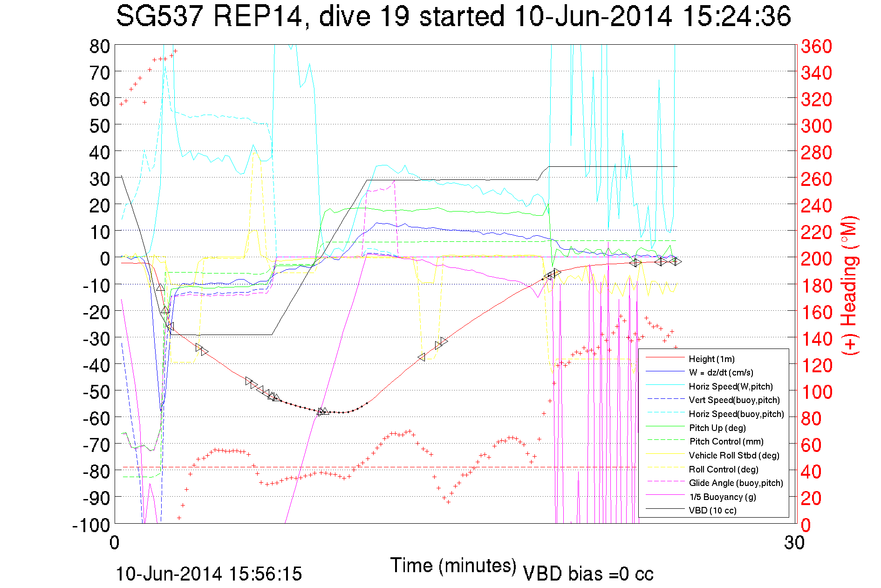This screenshot has width=881, height=588.
Task: Click the '-50' left axis tick label
Action: (x=96, y=392)
